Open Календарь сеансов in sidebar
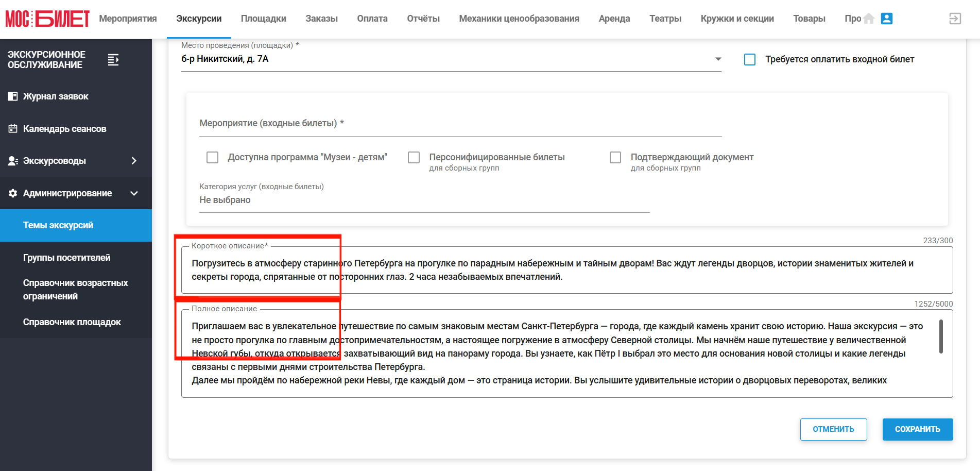Viewport: 980px width, 471px height. click(x=64, y=129)
